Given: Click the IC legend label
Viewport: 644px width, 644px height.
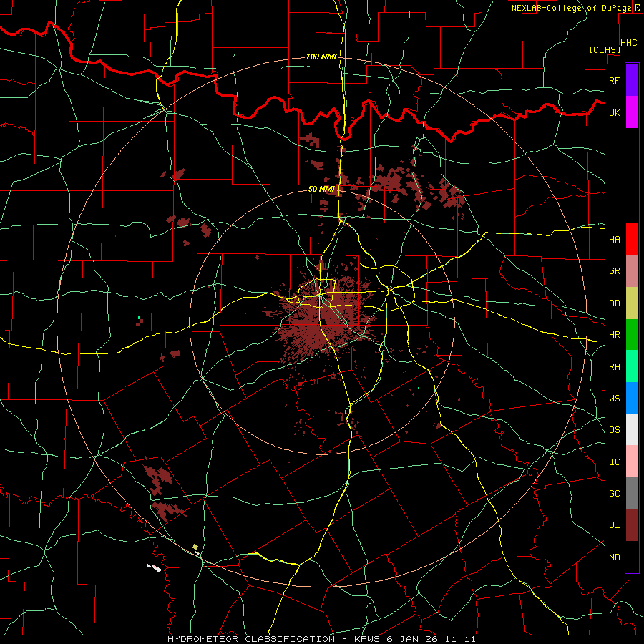Looking at the screenshot, I should pos(614,462).
